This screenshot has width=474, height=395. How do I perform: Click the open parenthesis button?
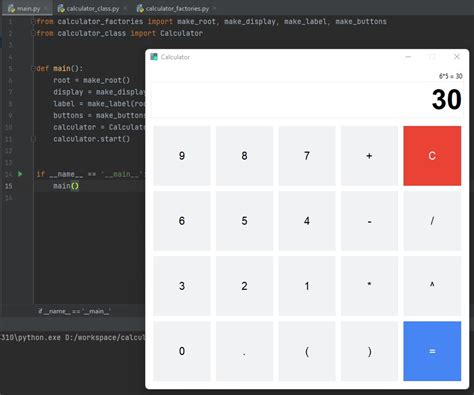click(x=307, y=351)
